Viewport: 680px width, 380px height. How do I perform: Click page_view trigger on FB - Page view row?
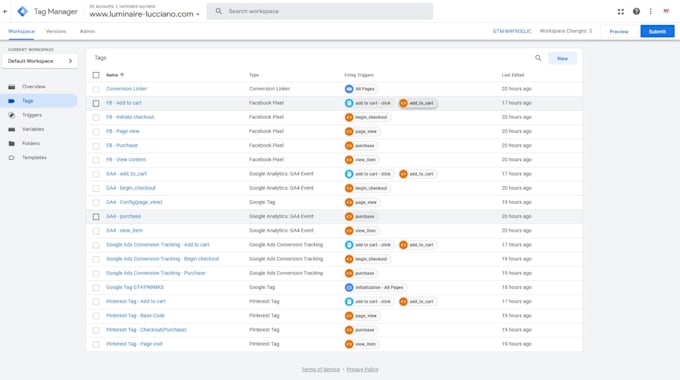tap(362, 131)
